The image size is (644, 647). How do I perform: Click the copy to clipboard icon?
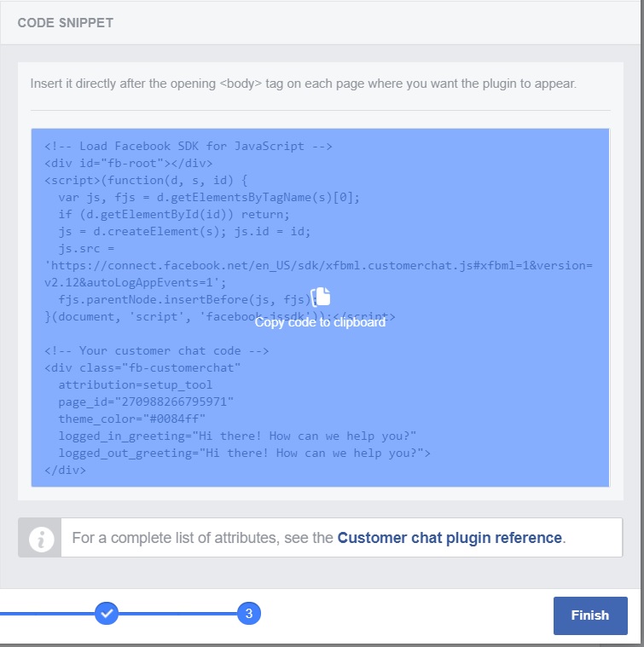pos(321,297)
